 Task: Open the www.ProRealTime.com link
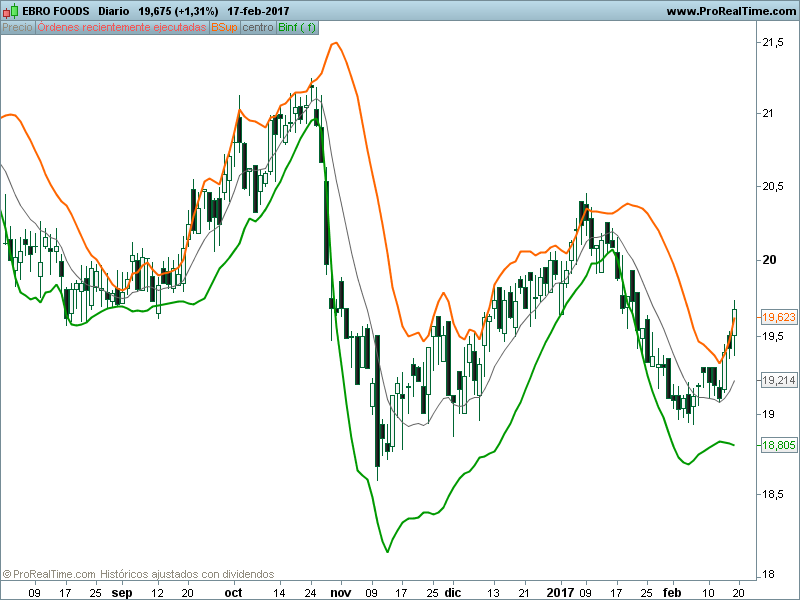[x=731, y=11]
